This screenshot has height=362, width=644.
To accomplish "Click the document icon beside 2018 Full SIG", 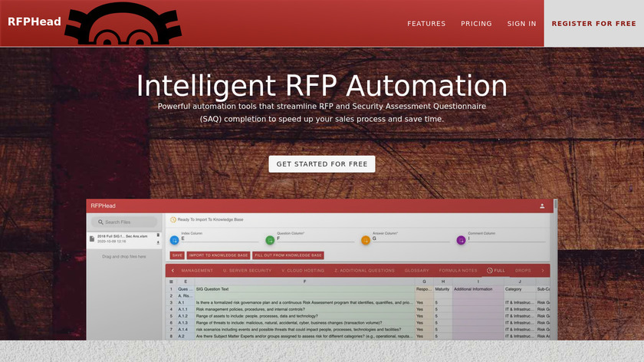I will coord(92,239).
